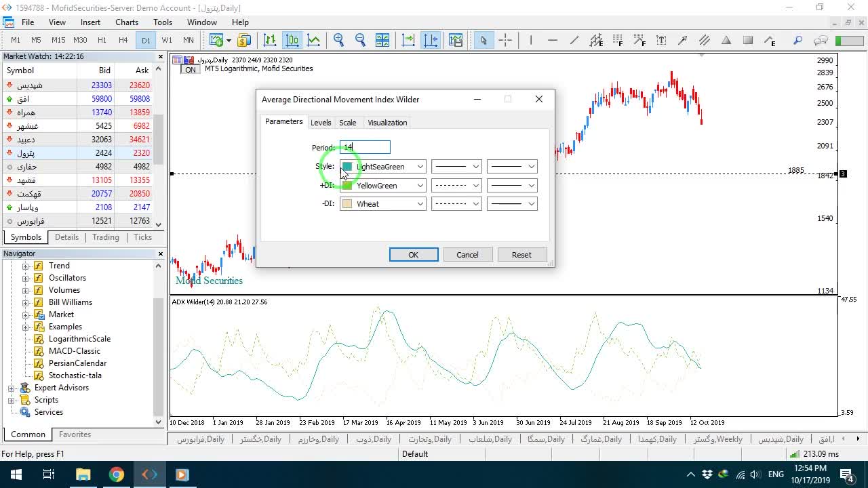Switch timeframe to H4

[x=123, y=40]
